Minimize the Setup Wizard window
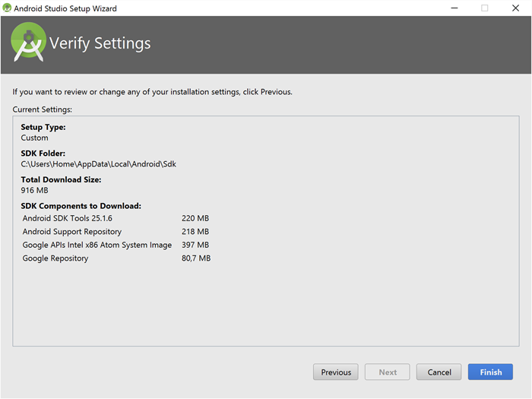 click(x=454, y=8)
